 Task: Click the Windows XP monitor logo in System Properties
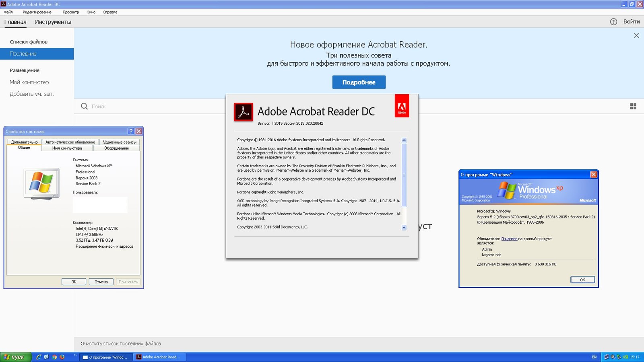point(41,184)
